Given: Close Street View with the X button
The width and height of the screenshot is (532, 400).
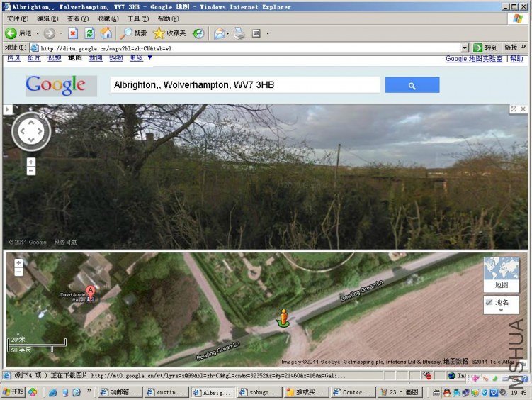Looking at the screenshot, I should click(522, 110).
